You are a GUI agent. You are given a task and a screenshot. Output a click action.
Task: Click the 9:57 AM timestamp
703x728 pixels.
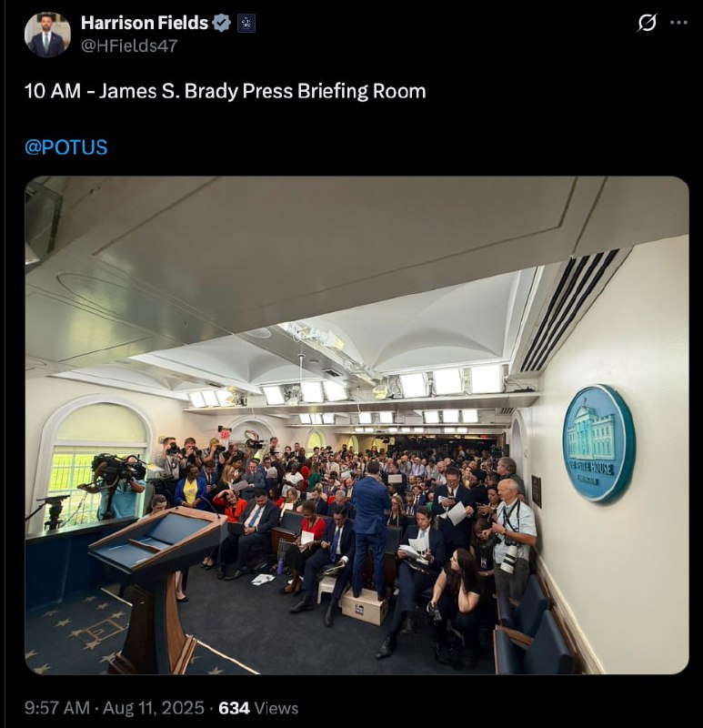point(57,708)
